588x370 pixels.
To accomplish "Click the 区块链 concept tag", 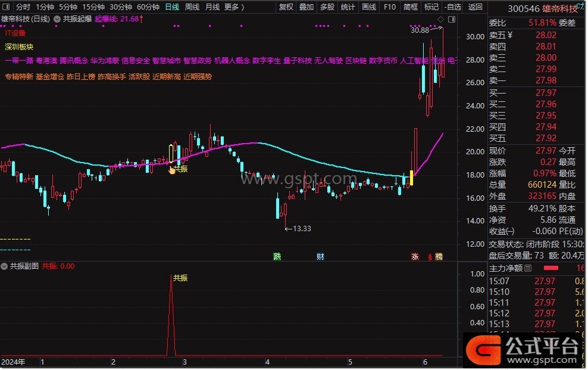I will 356,60.
